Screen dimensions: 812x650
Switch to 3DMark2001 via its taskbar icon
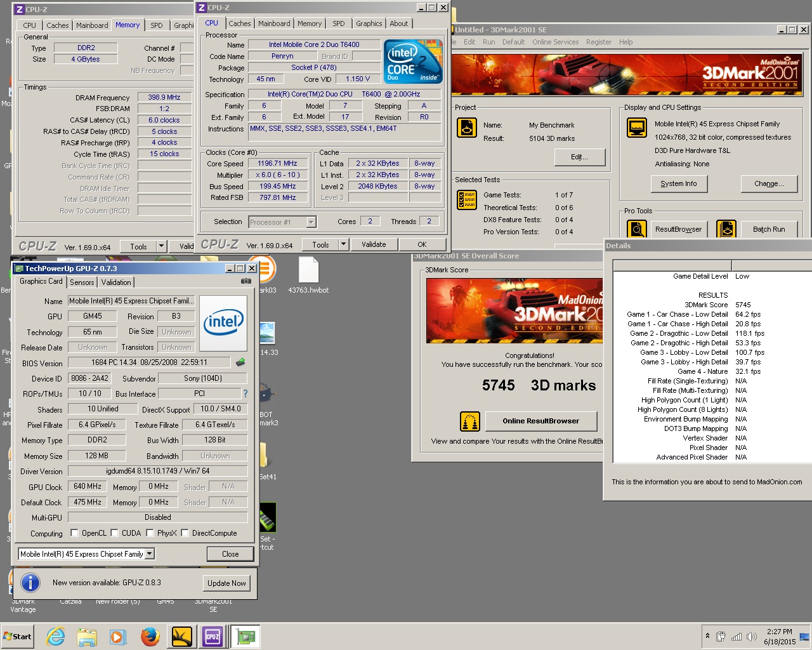click(x=181, y=636)
